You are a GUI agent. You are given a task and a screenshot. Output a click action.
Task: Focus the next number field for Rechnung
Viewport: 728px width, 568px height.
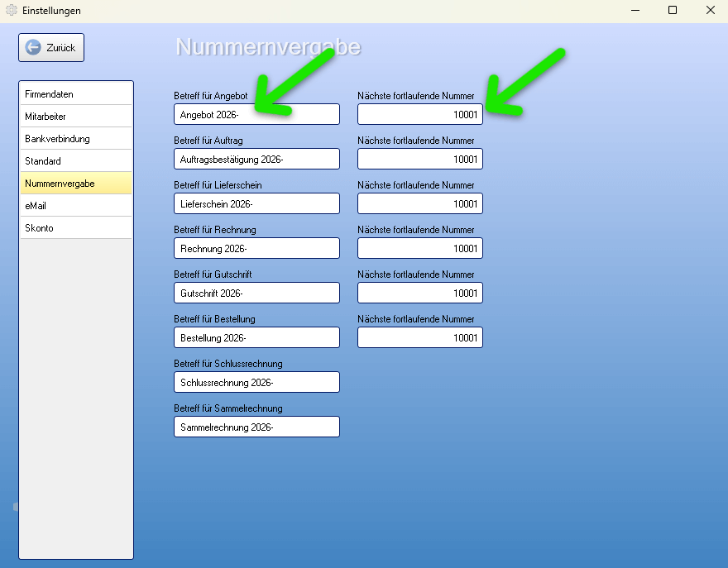click(x=419, y=248)
